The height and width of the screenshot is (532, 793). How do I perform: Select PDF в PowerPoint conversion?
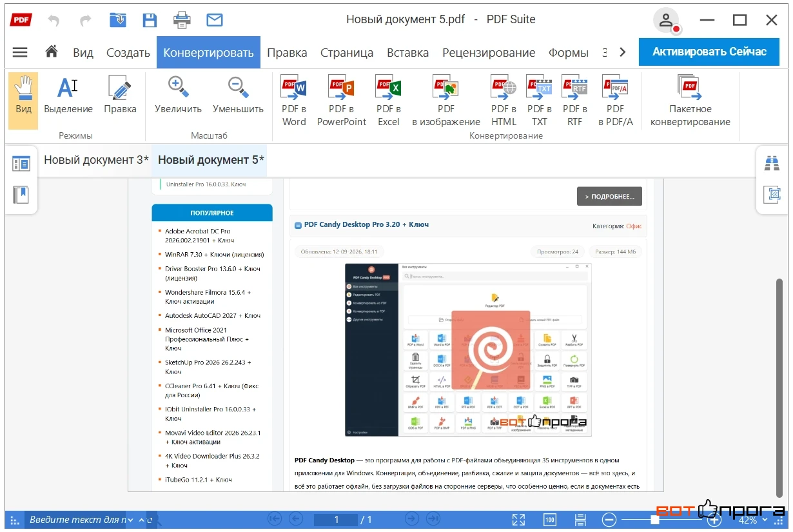tap(341, 101)
